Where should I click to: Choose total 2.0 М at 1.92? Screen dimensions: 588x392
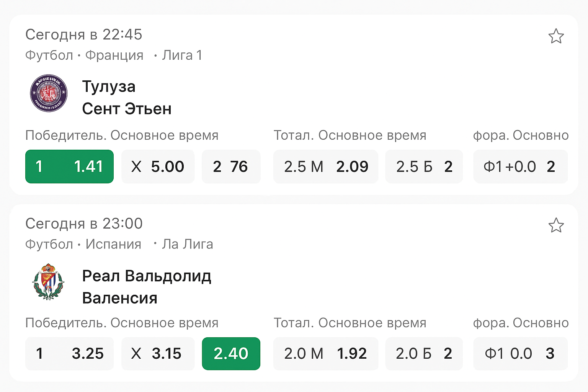tap(325, 353)
